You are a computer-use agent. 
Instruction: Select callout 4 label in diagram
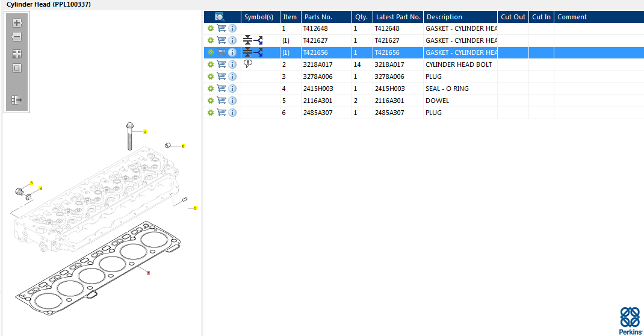pyautogui.click(x=40, y=188)
